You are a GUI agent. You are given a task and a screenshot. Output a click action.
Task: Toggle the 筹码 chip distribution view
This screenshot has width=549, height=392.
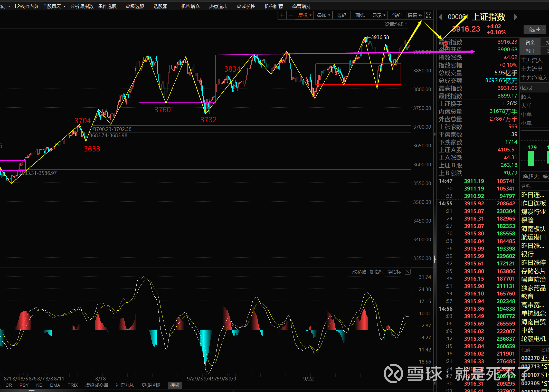coord(342,15)
